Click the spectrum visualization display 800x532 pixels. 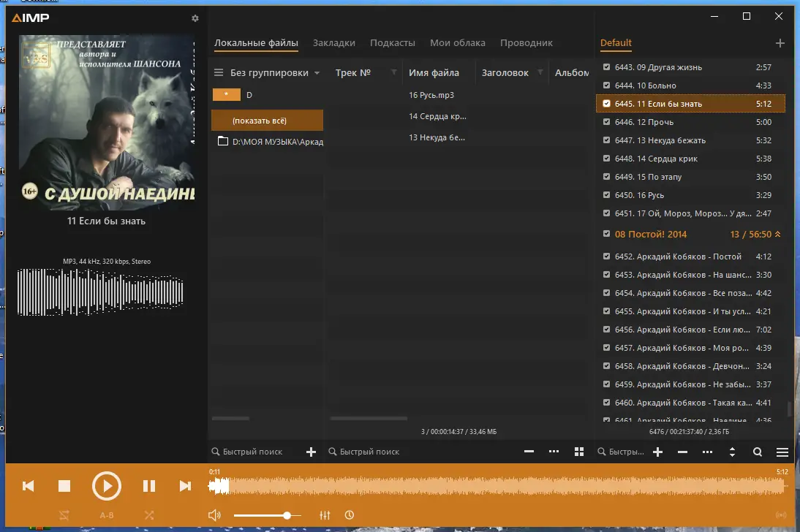(x=100, y=292)
